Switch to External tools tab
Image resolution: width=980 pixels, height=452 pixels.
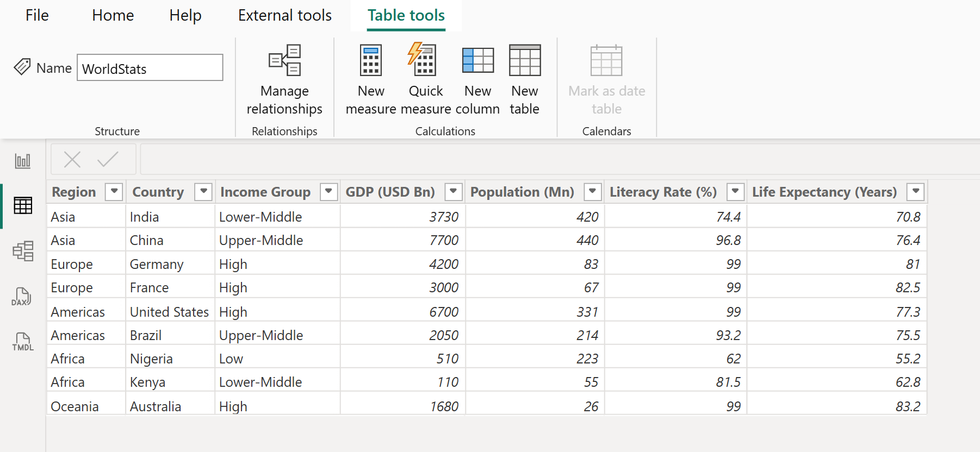(x=284, y=15)
